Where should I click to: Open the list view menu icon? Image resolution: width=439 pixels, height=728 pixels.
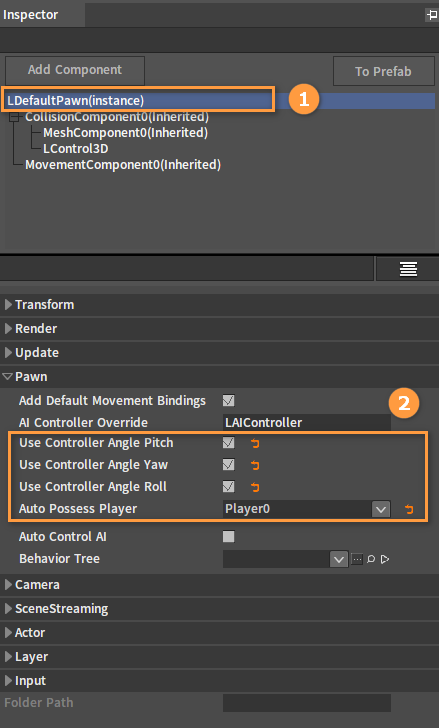(x=408, y=269)
